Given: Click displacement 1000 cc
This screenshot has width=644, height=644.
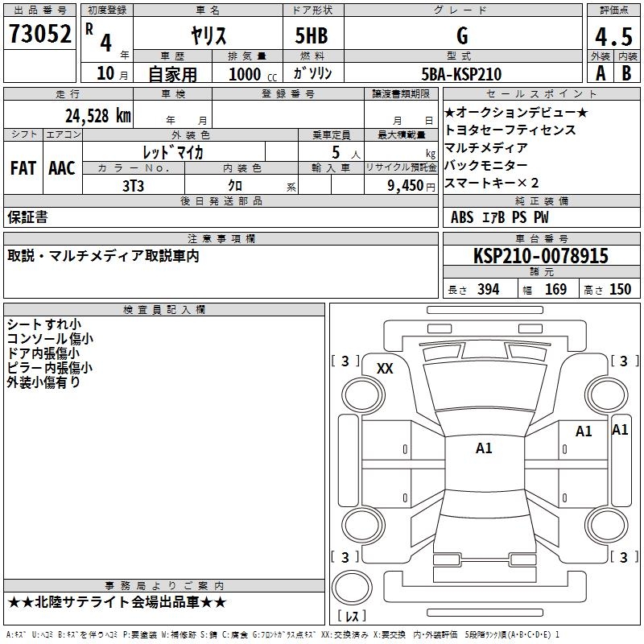Looking at the screenshot, I should 253,74.
